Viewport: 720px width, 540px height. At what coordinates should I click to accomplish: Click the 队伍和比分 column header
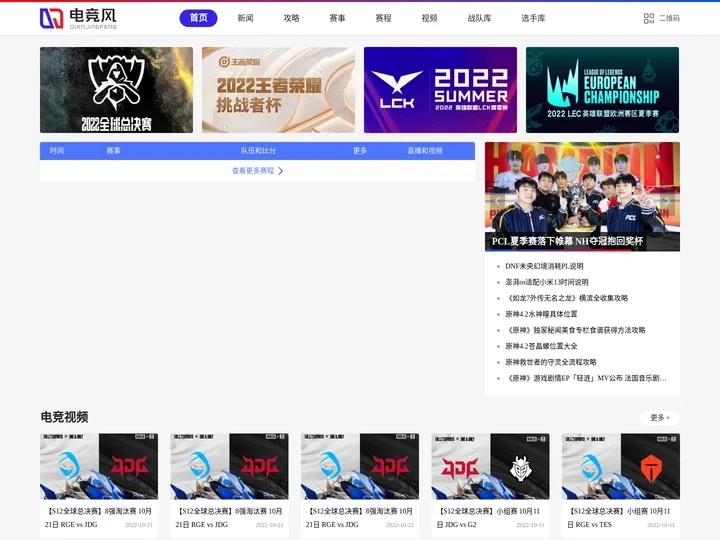[259, 151]
